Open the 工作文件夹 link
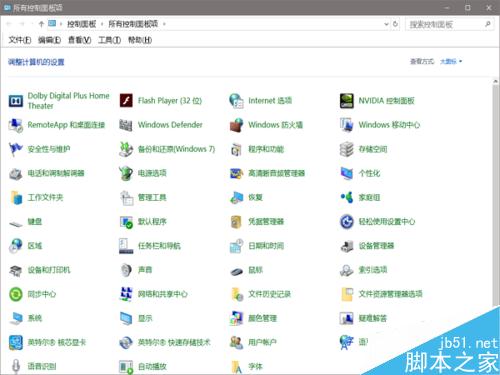This screenshot has height=375, width=500. tap(45, 197)
